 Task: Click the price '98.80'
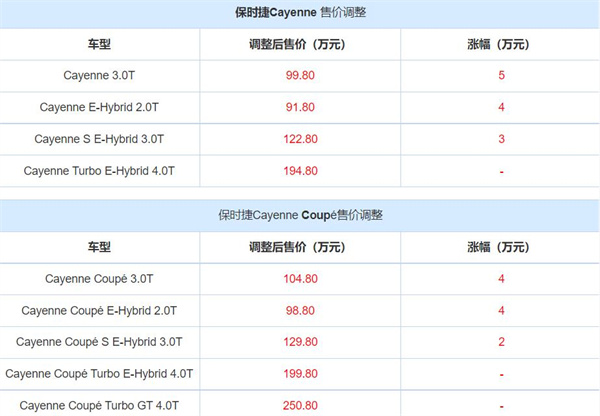[300, 310]
